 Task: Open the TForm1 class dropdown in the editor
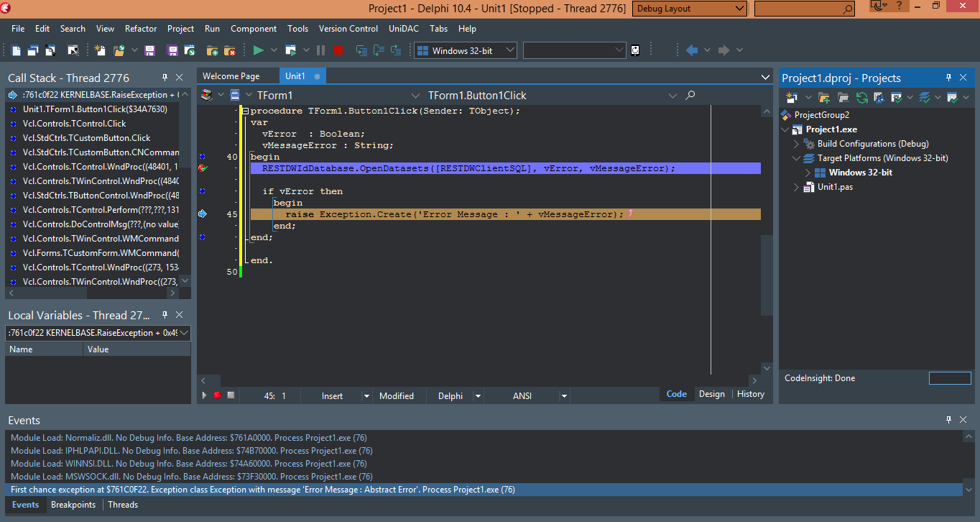(x=415, y=96)
